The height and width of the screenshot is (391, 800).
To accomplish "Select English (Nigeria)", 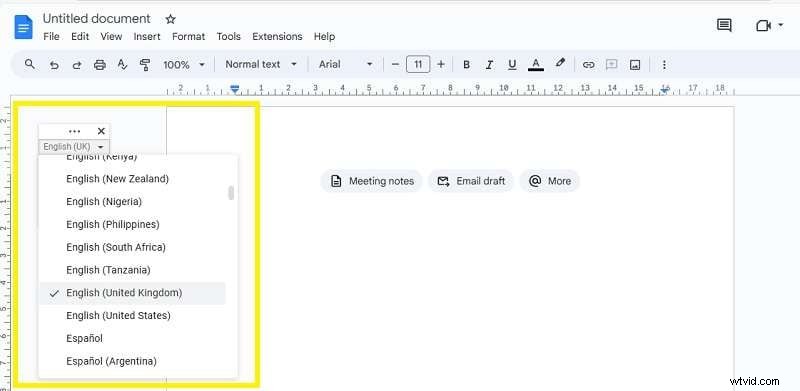I will point(132,202).
